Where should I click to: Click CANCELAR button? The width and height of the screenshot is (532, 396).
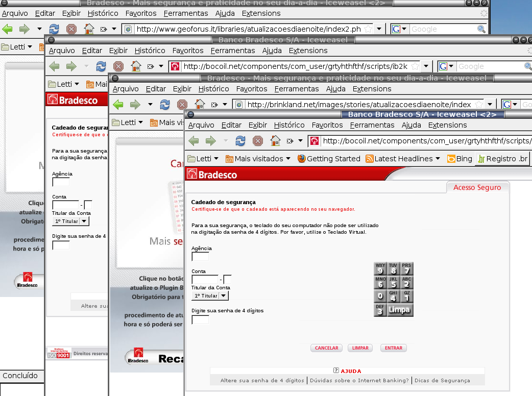[x=326, y=348]
